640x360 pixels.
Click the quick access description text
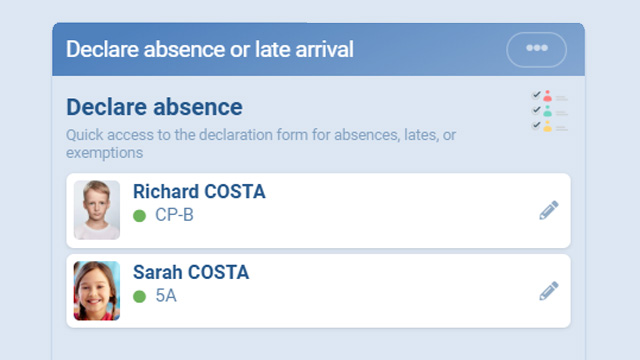[261, 144]
